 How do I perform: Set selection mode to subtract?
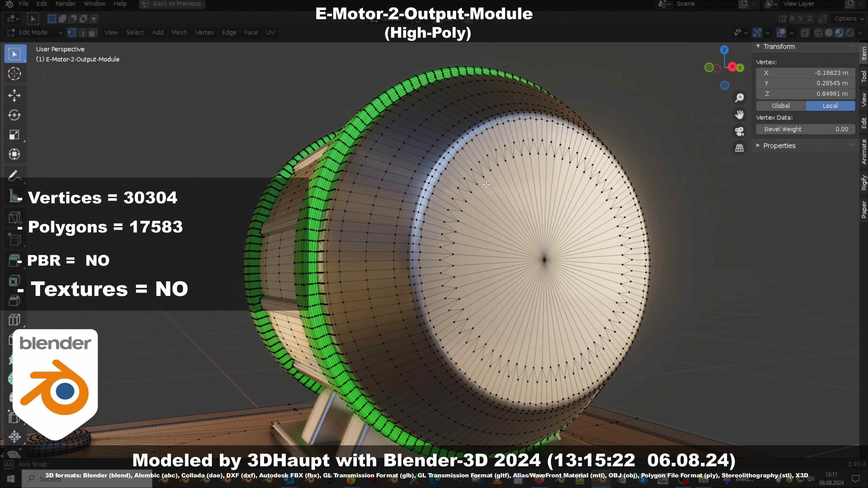click(x=73, y=19)
